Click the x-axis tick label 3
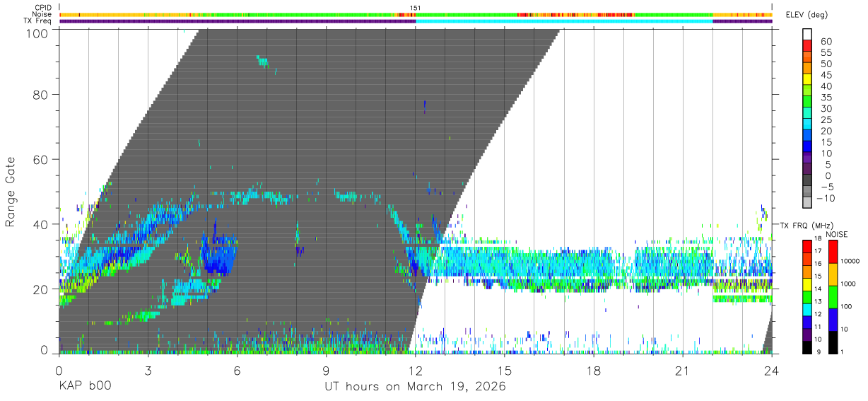 148,371
